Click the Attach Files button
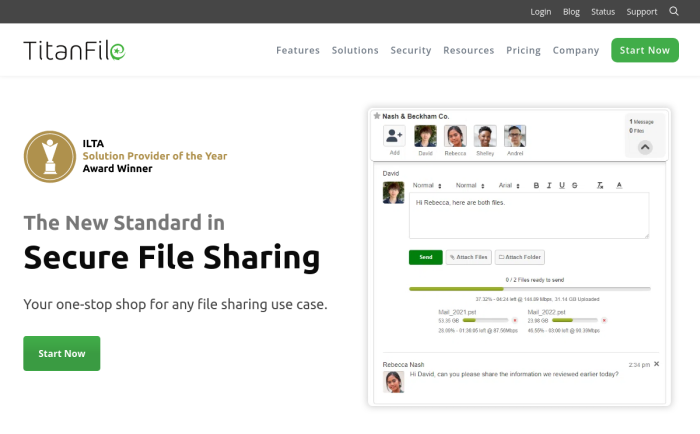 [469, 257]
